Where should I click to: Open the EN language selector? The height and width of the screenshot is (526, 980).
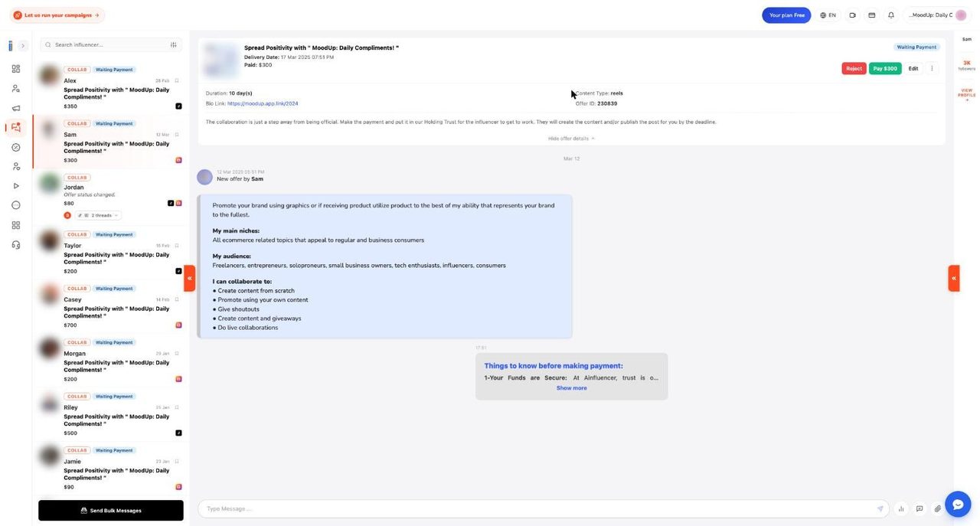[828, 15]
